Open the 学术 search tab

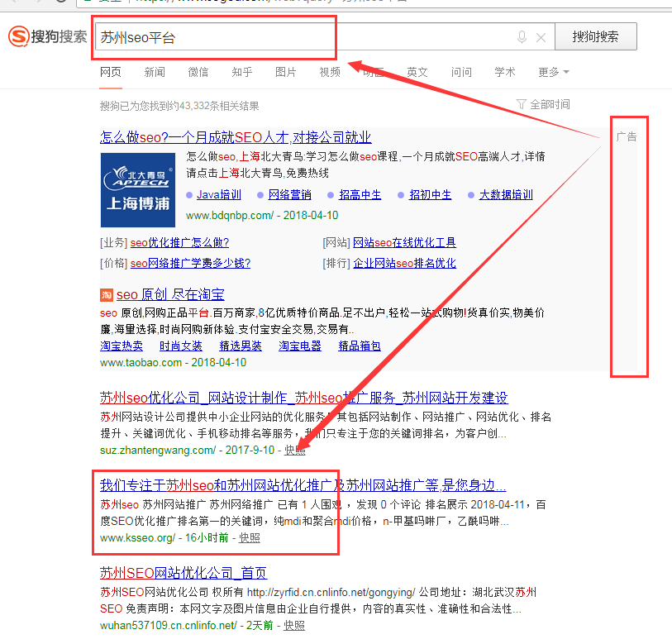click(x=505, y=73)
